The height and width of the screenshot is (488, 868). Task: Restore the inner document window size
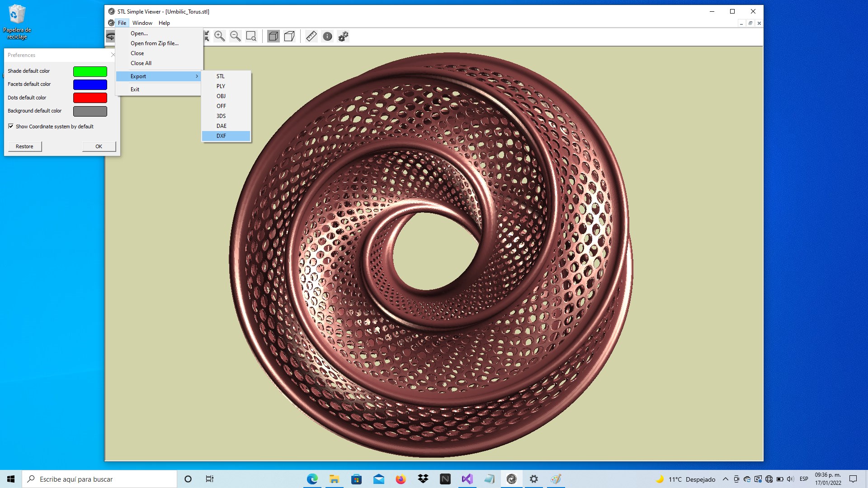pos(750,23)
